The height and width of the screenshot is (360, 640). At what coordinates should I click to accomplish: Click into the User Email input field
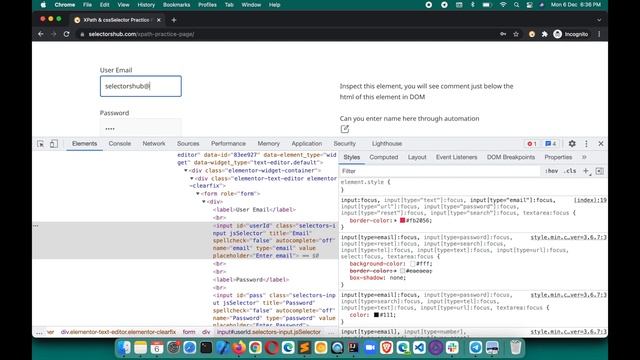141,86
